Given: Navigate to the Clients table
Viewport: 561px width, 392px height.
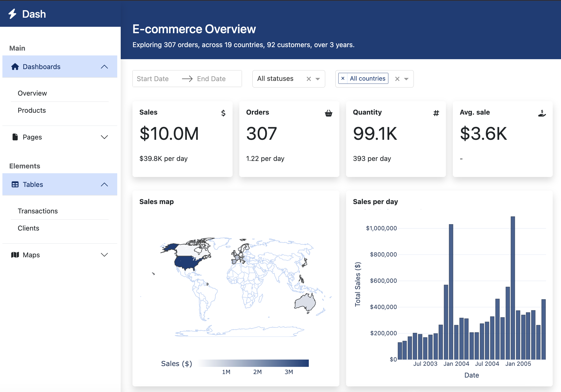Looking at the screenshot, I should 28,228.
